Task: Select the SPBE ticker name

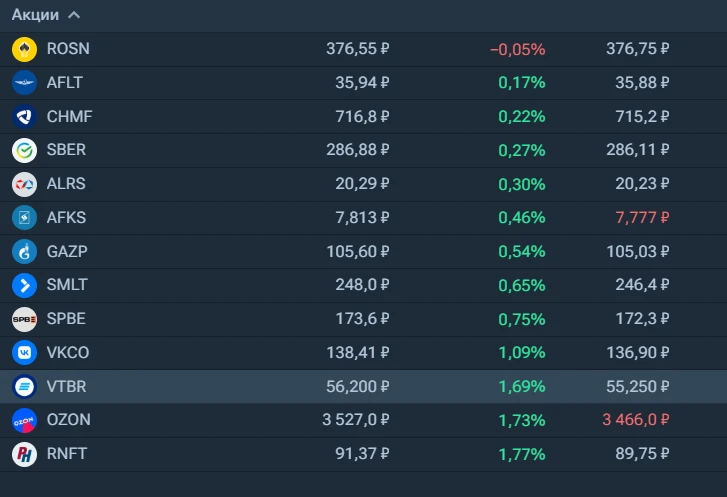Action: 66,319
